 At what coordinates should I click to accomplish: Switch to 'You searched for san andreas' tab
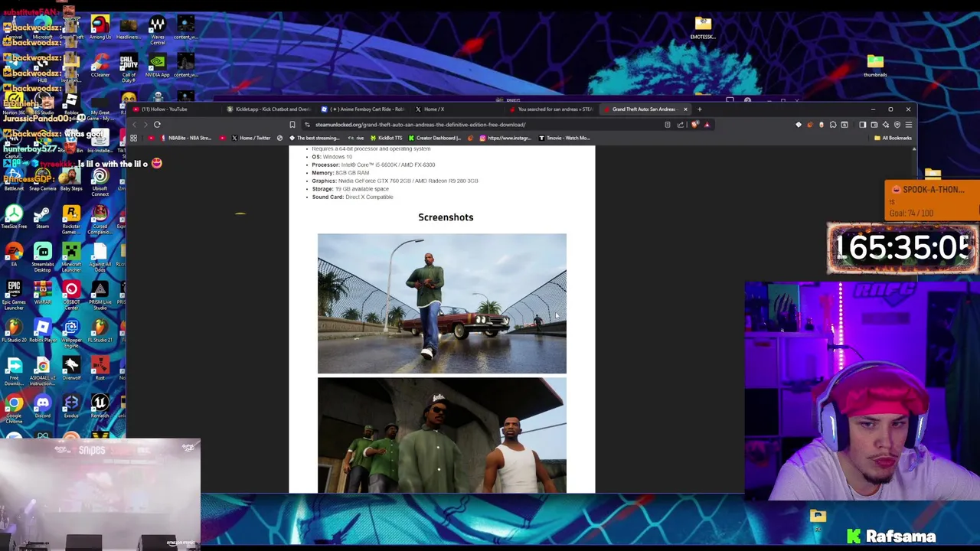click(553, 109)
